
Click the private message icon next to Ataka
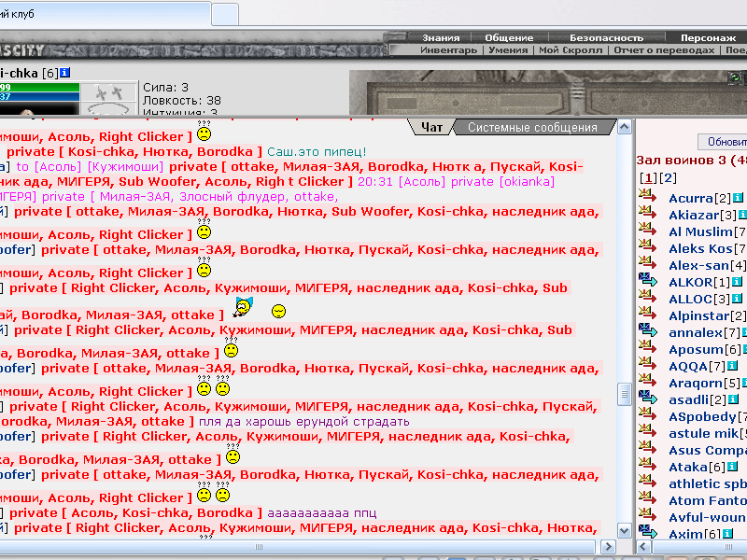(x=647, y=465)
